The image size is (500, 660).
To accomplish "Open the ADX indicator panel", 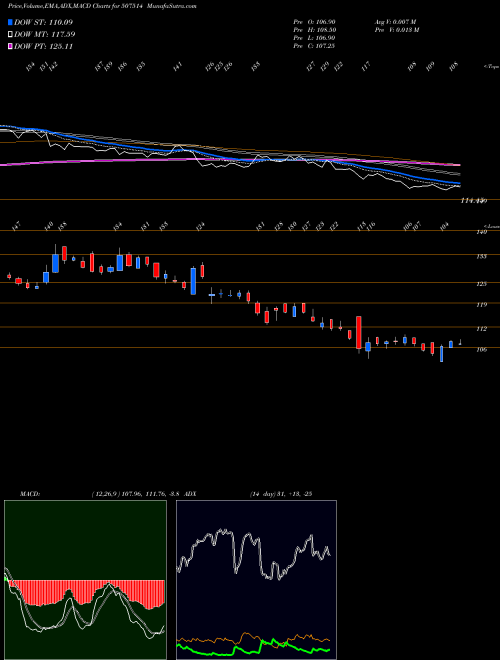I will [256, 580].
